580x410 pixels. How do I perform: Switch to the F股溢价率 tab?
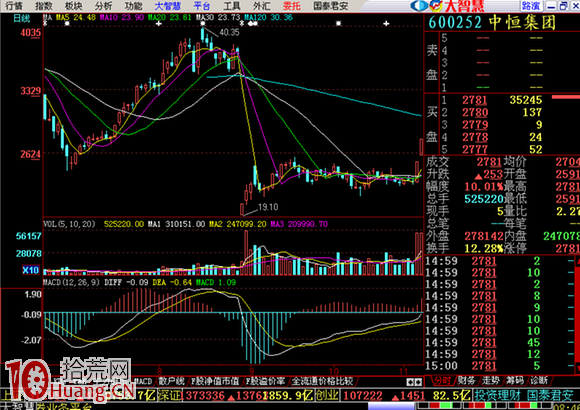click(266, 381)
